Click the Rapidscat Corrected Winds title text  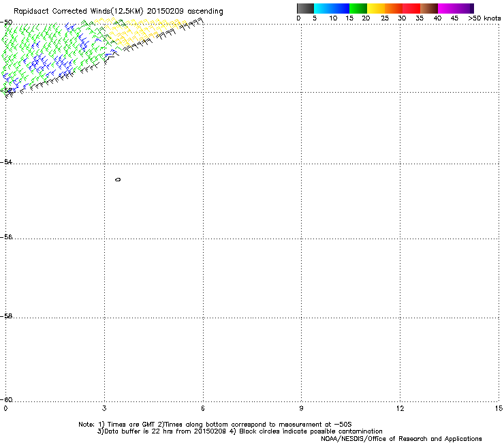(x=119, y=12)
